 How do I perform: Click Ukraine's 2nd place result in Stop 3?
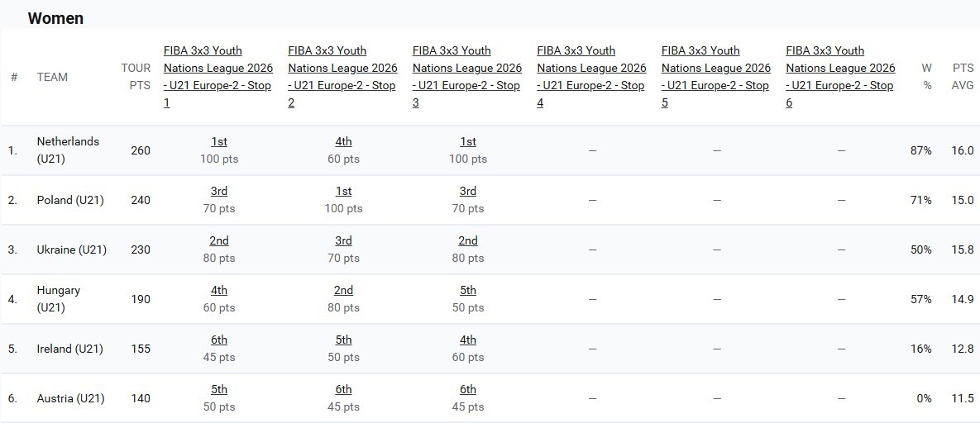pos(467,240)
